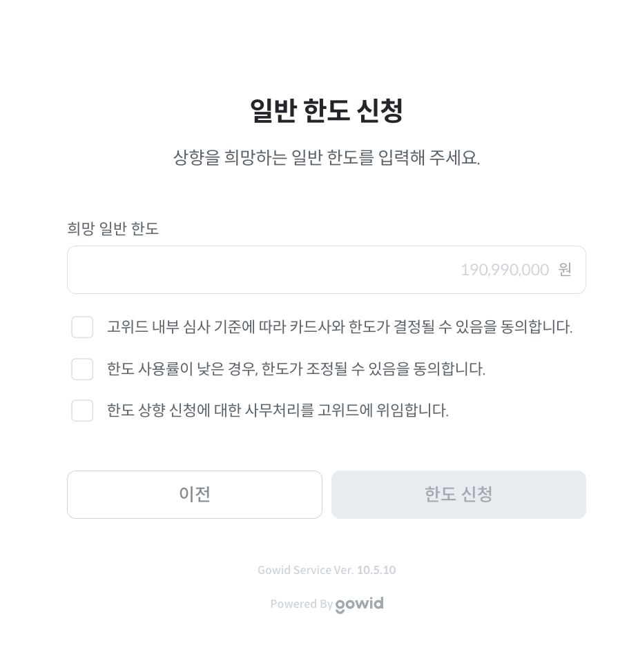Go back with the 이전 button
This screenshot has height=672, width=638.
pyautogui.click(x=195, y=495)
